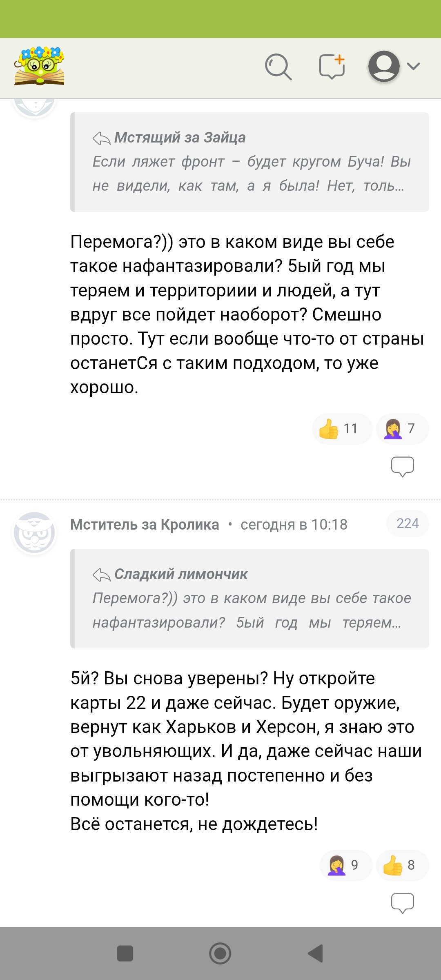Open the user profile avatar
Viewport: 441px width, 980px height.
pyautogui.click(x=383, y=66)
